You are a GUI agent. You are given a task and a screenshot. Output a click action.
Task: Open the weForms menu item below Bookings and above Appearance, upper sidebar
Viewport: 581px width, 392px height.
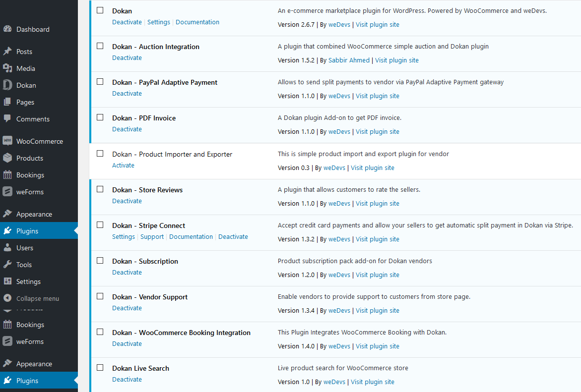pos(39,192)
